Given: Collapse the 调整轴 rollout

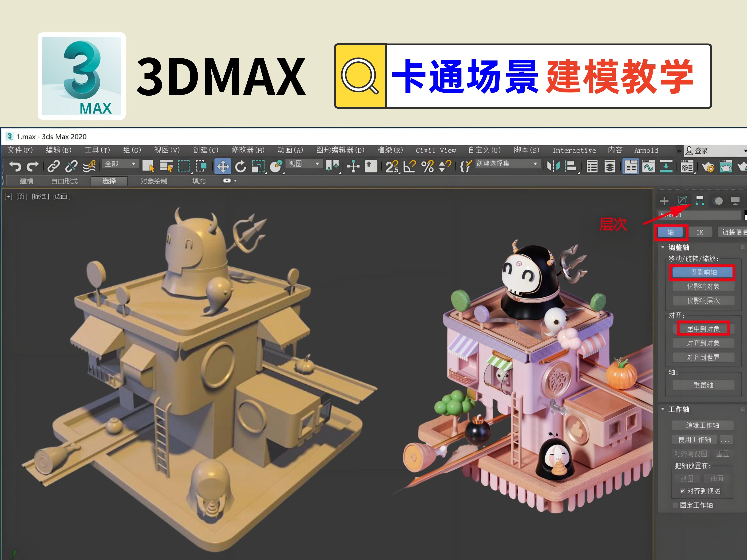Looking at the screenshot, I should click(663, 247).
